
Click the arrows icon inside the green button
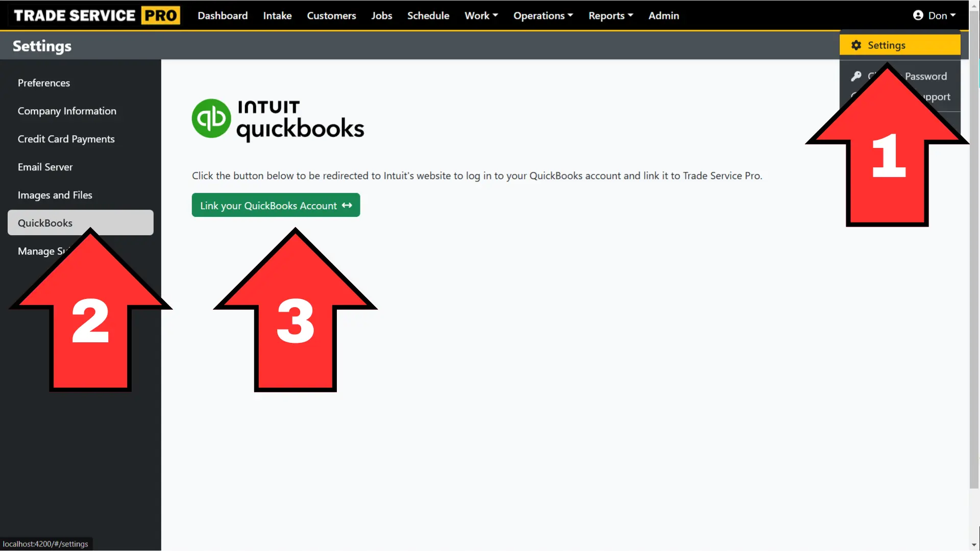click(x=347, y=205)
